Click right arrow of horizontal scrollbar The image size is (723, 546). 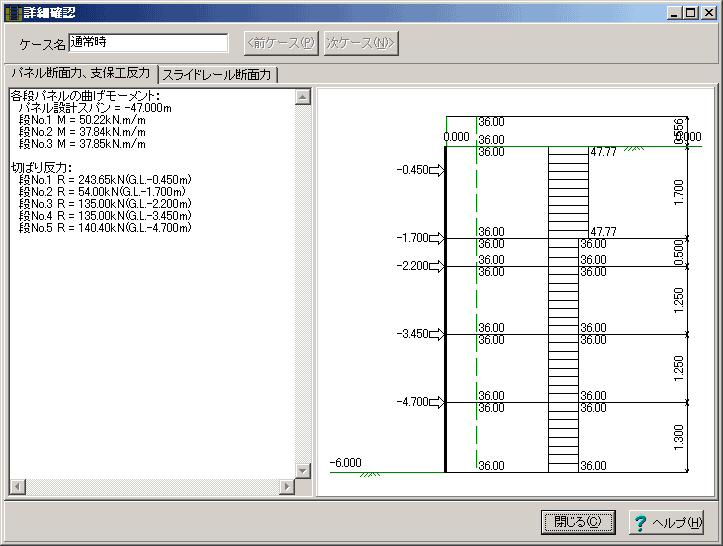pyautogui.click(x=287, y=486)
